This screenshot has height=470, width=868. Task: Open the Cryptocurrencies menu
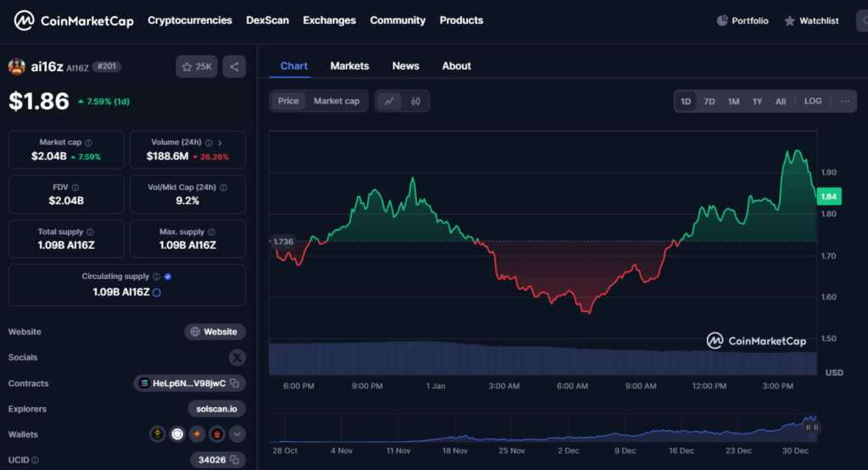coord(190,20)
